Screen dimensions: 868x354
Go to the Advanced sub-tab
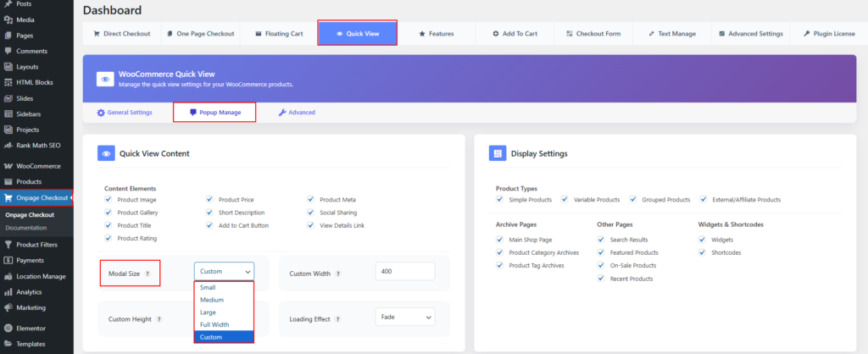pos(297,113)
